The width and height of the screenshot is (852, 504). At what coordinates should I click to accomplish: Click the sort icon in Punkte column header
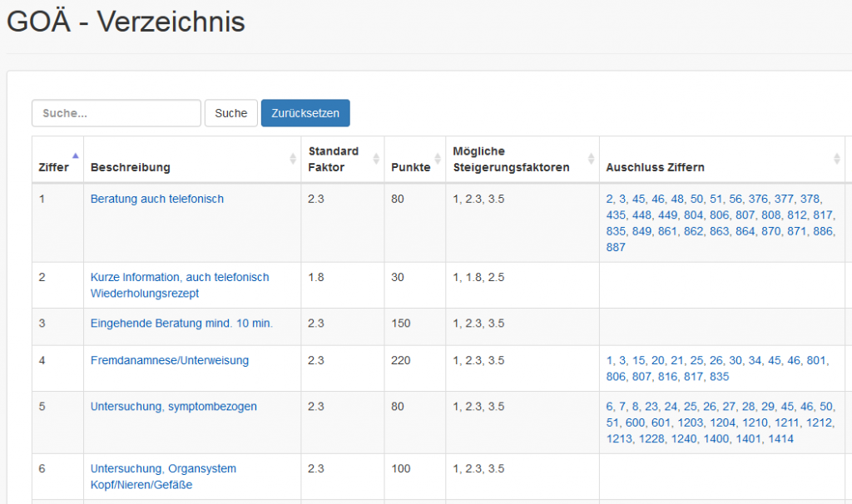(437, 159)
